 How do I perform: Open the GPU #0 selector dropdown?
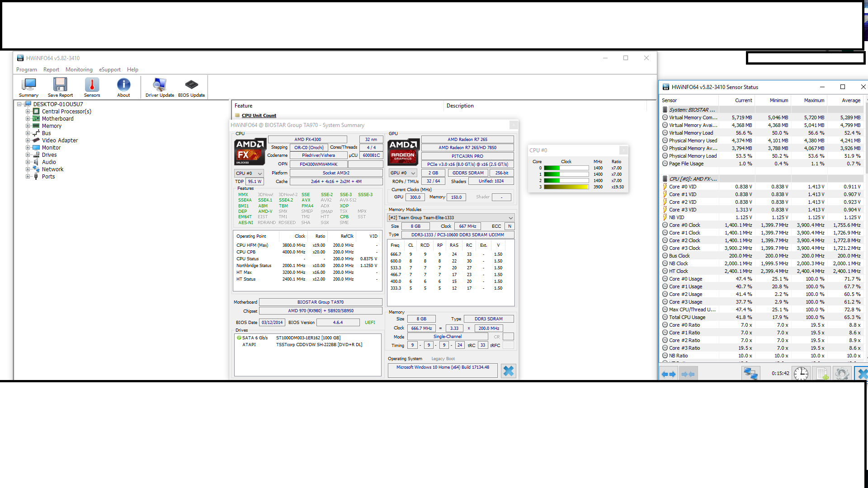point(402,173)
